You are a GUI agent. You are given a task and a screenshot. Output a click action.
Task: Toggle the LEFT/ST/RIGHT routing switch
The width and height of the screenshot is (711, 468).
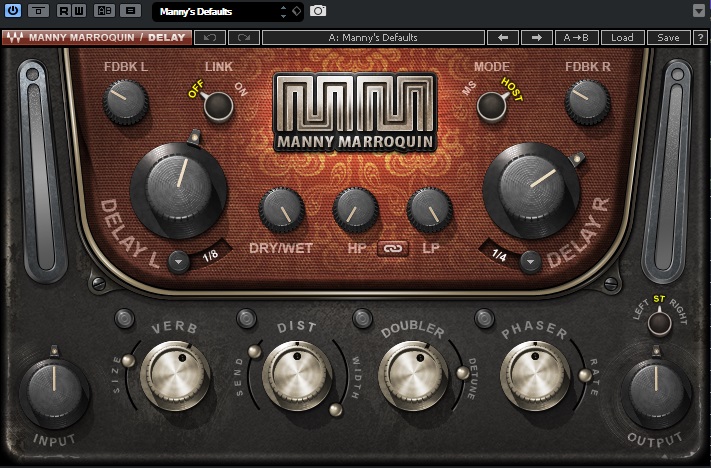(659, 323)
